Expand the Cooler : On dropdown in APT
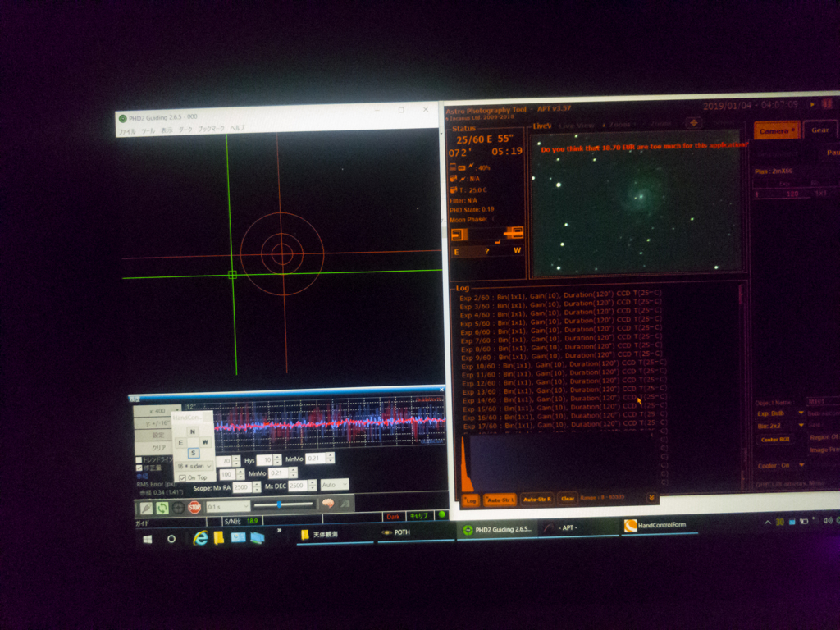The image size is (840, 630). tap(801, 465)
